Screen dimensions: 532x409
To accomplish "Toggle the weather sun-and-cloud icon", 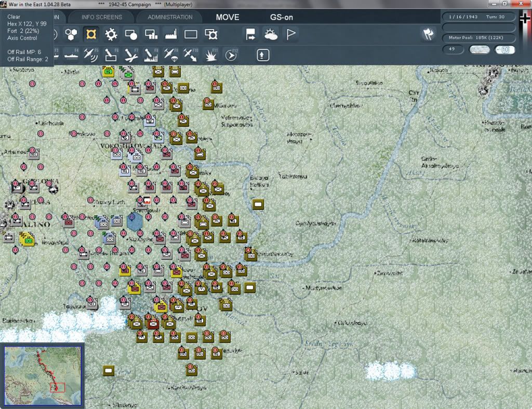I will 271,34.
